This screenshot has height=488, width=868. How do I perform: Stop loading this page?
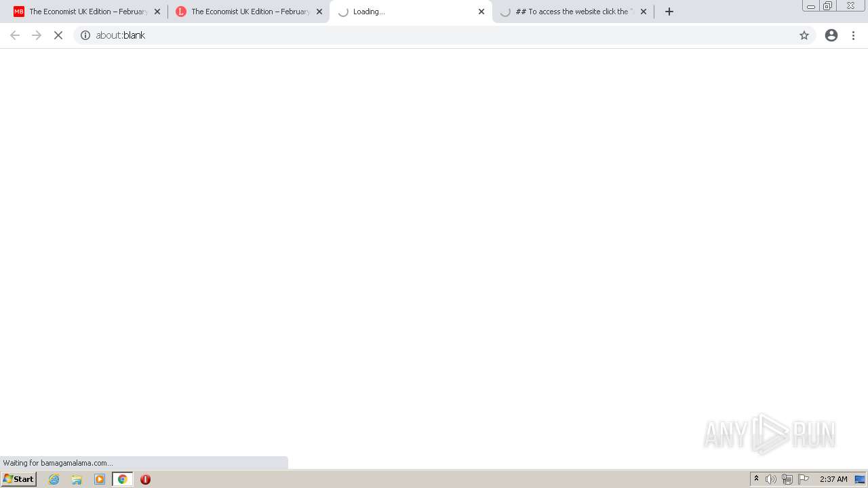click(58, 35)
